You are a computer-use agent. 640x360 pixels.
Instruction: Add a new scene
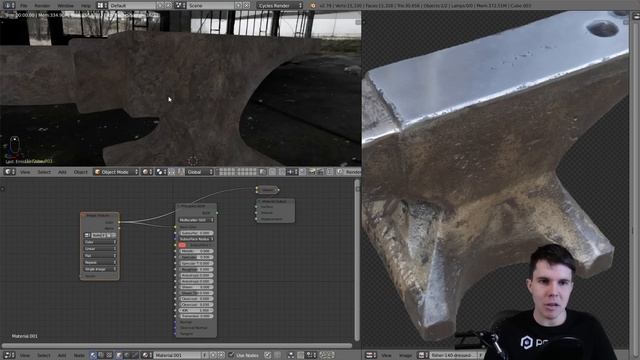click(239, 6)
